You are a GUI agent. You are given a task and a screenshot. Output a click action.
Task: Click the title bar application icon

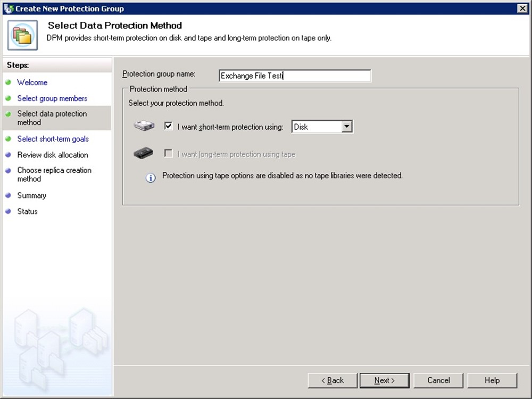coord(8,9)
